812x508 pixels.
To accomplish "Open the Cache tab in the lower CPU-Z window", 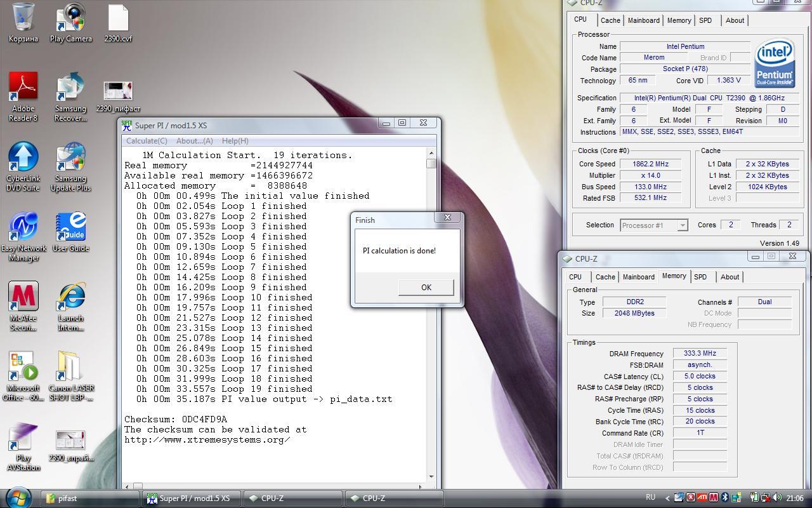I will [x=605, y=277].
